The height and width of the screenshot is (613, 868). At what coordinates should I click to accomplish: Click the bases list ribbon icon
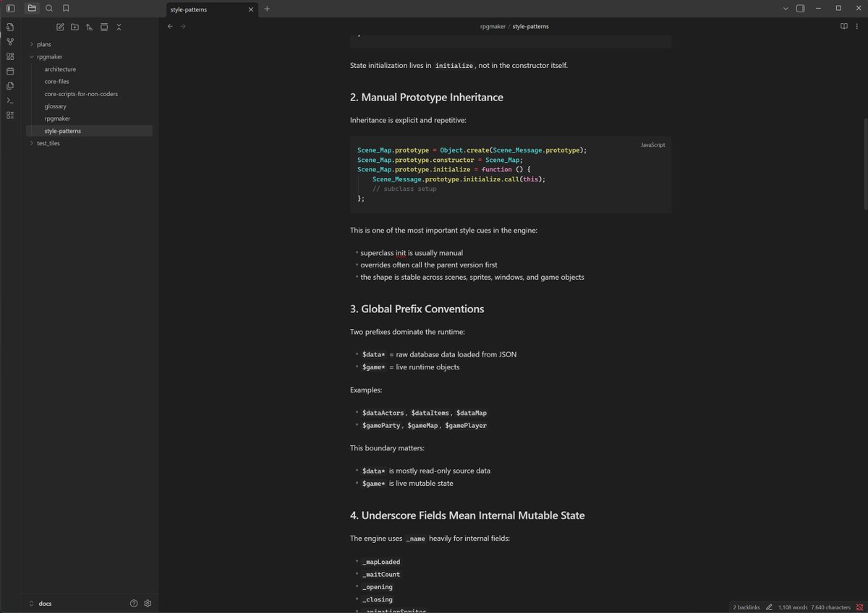(x=10, y=115)
